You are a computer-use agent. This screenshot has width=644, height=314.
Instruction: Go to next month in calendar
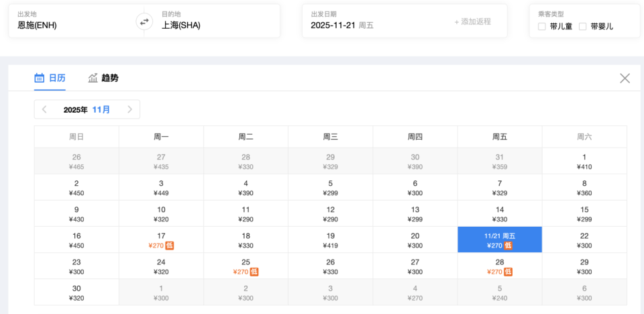coord(129,109)
